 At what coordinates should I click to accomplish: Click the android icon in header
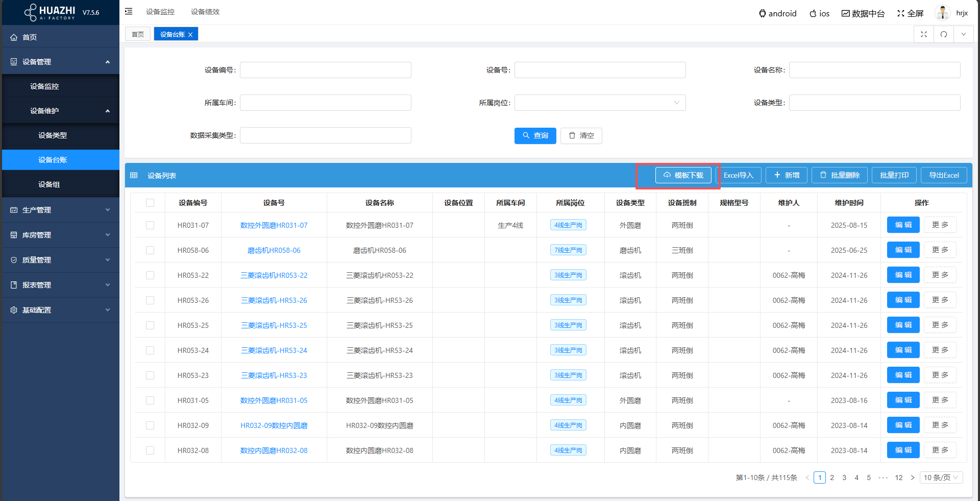[762, 14]
